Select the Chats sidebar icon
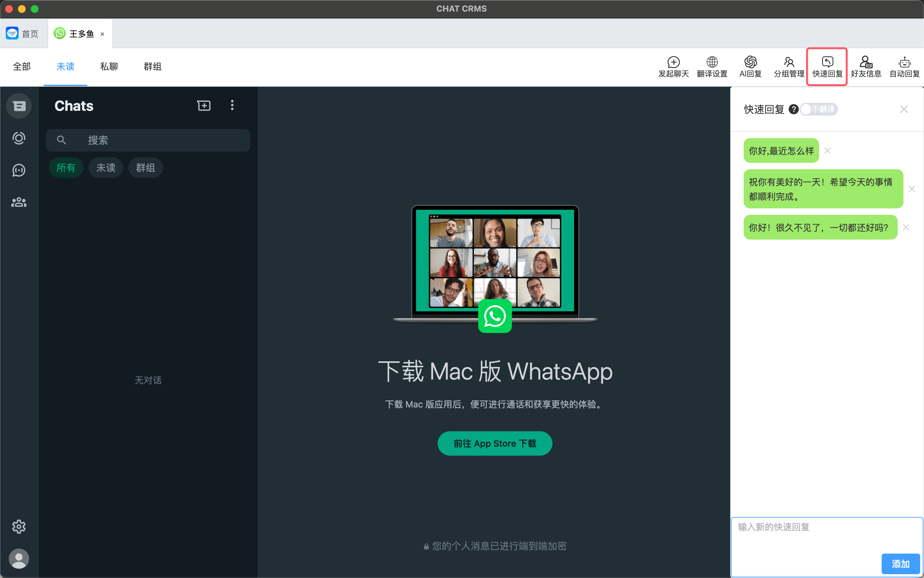This screenshot has width=924, height=578. tap(19, 106)
